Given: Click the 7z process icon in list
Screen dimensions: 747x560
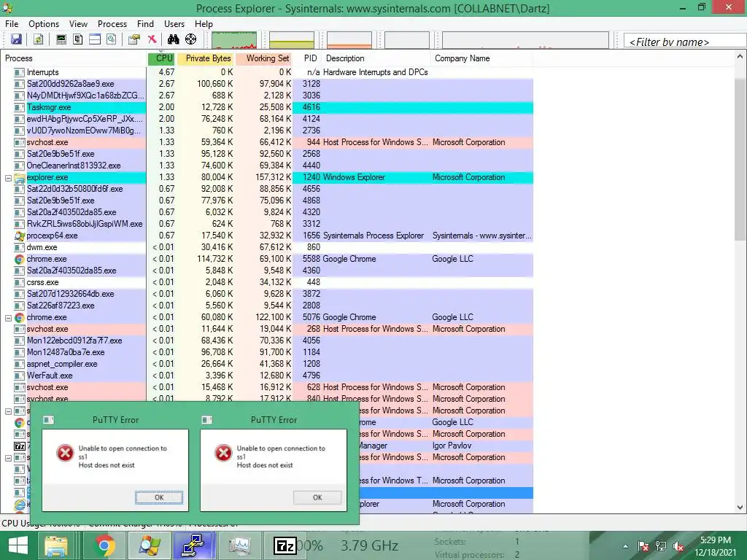Looking at the screenshot, I should 20,446.
